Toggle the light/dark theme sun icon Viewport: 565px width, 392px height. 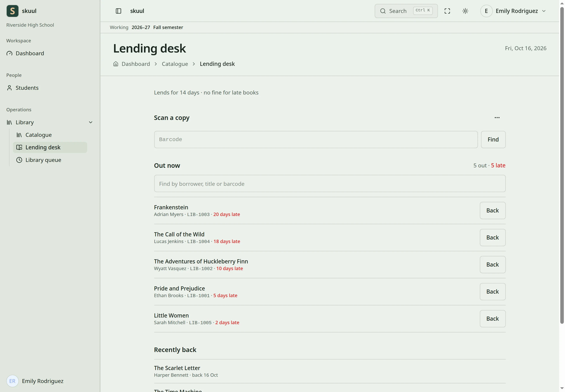(465, 11)
